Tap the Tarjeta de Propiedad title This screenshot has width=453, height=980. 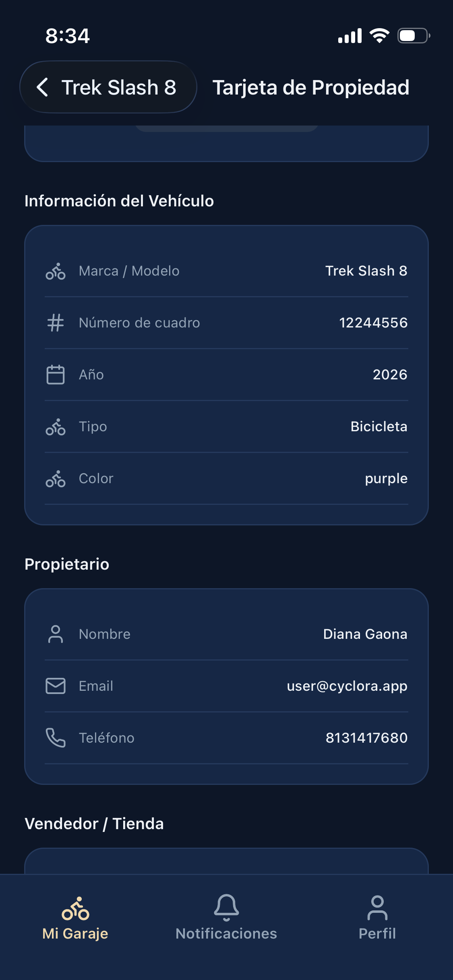click(311, 87)
